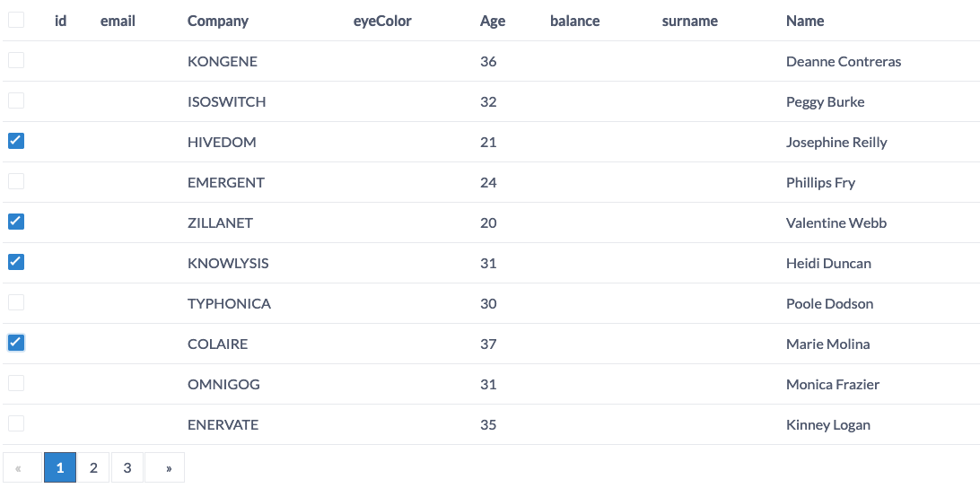Image resolution: width=980 pixels, height=488 pixels.
Task: Sort by the Company column header
Action: (x=217, y=21)
